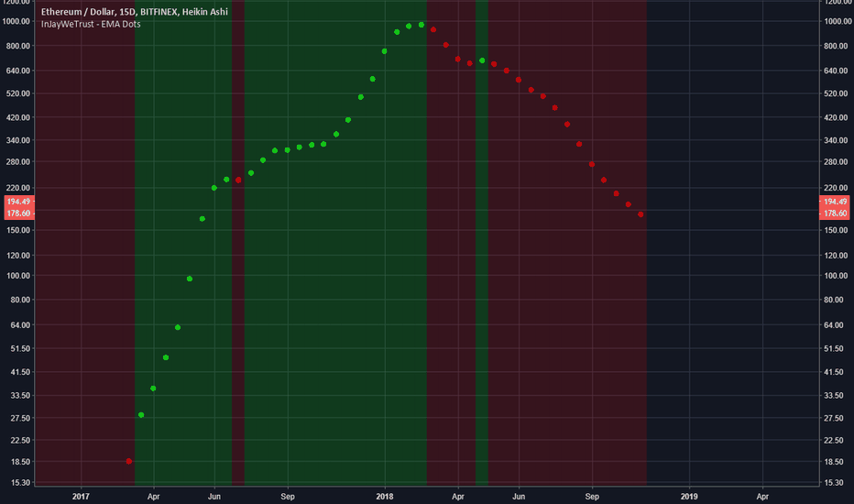Click 640.00 on the left price axis
Image resolution: width=854 pixels, height=504 pixels.
[x=18, y=71]
